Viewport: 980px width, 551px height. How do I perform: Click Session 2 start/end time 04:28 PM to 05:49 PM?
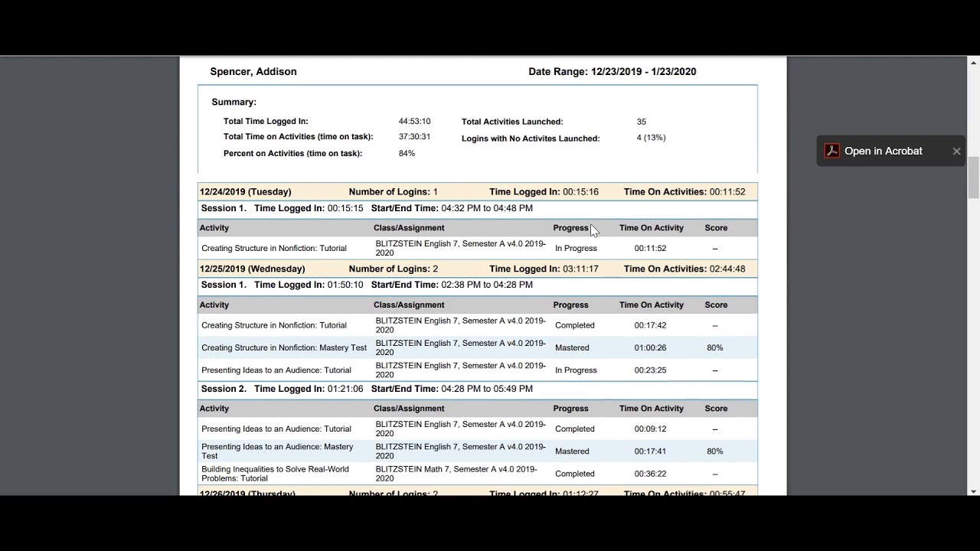[487, 389]
